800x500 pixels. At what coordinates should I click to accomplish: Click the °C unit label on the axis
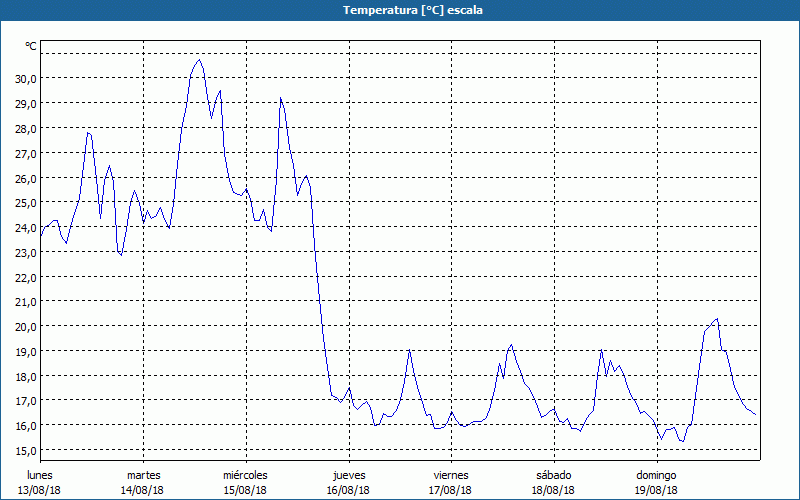[x=31, y=46]
